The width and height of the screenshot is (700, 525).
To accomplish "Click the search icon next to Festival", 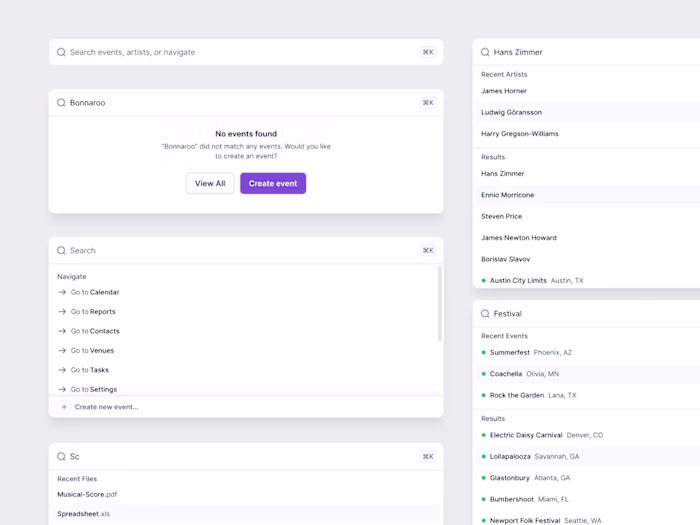I will 485,314.
